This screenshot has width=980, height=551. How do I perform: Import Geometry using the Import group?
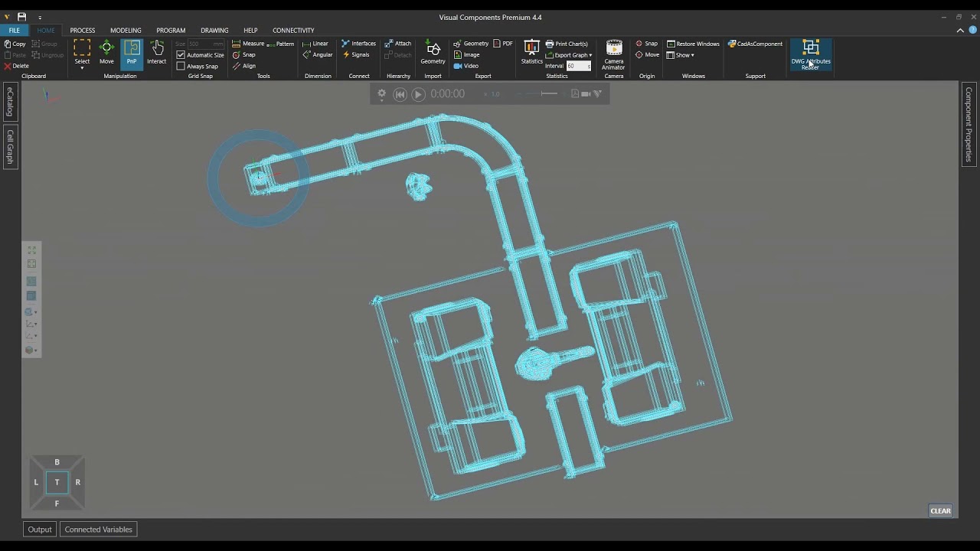(x=433, y=53)
